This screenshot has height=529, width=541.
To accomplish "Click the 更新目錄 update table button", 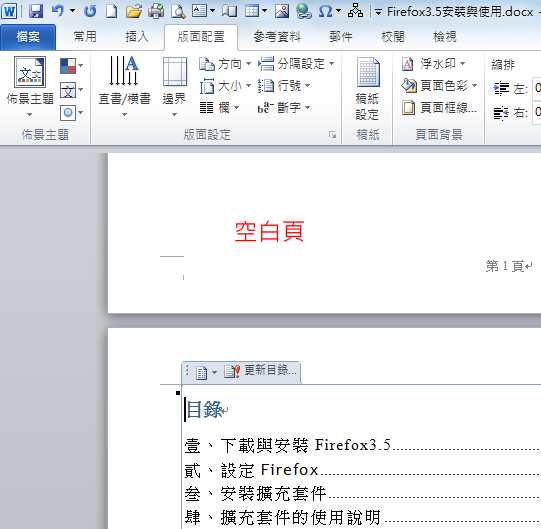I will coord(260,371).
